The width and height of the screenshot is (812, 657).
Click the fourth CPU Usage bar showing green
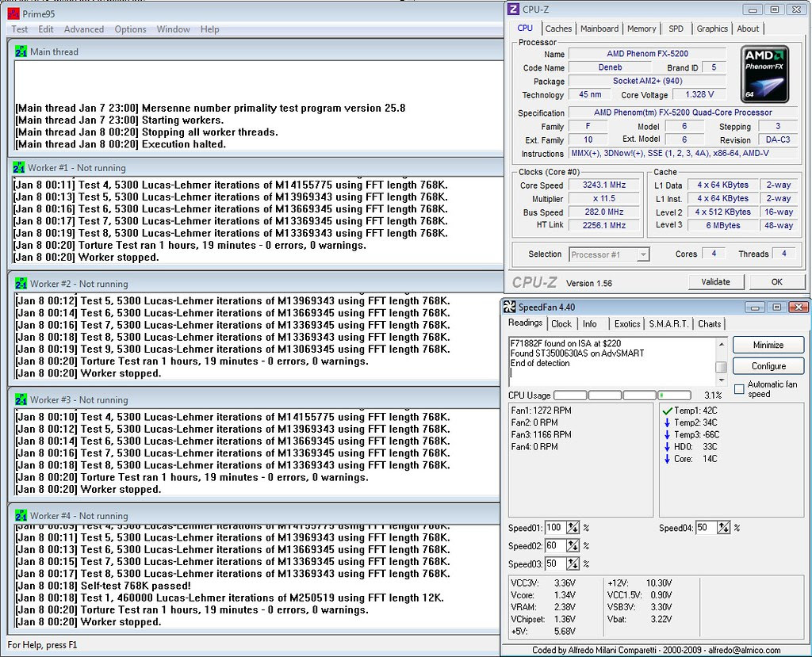click(674, 395)
